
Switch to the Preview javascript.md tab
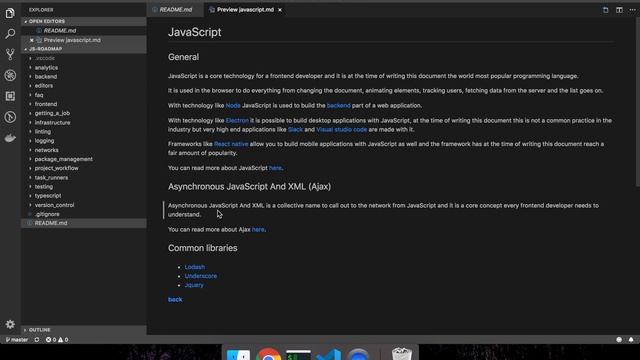[245, 10]
